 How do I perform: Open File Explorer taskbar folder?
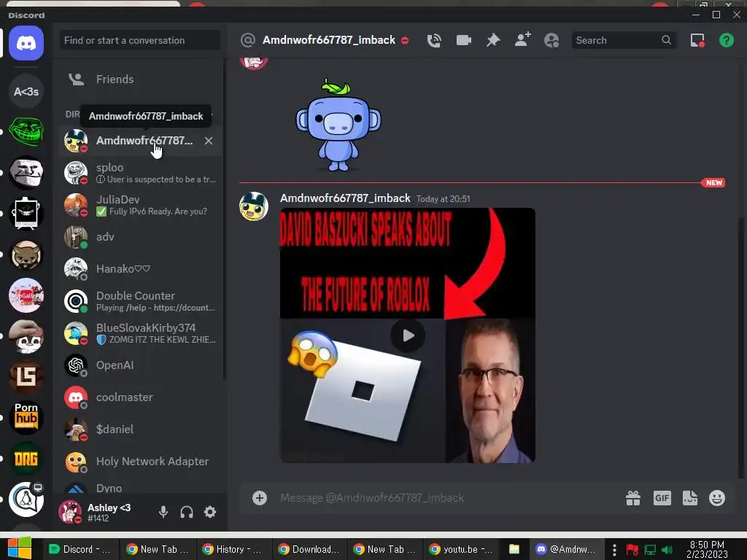click(x=514, y=549)
